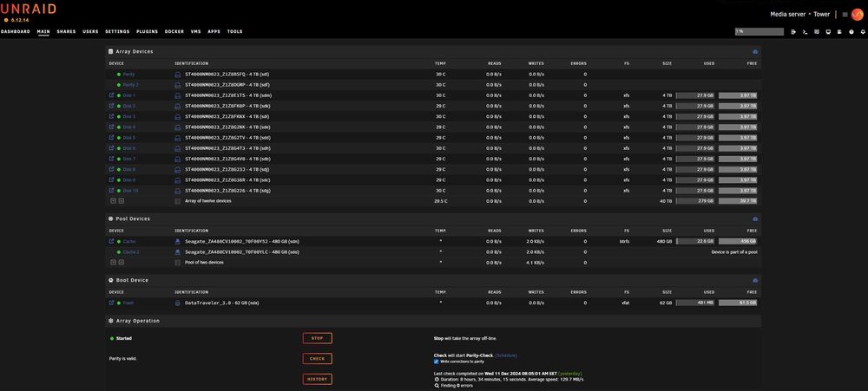
Task: Click the Disk 1 green status indicator
Action: [x=118, y=95]
